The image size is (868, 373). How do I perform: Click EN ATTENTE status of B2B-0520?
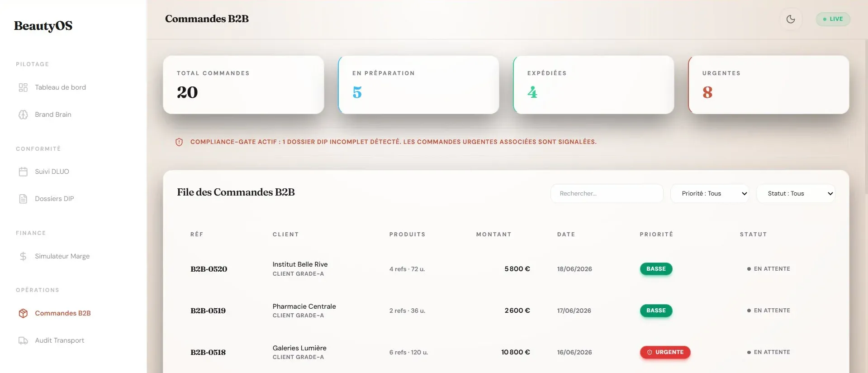tap(768, 269)
